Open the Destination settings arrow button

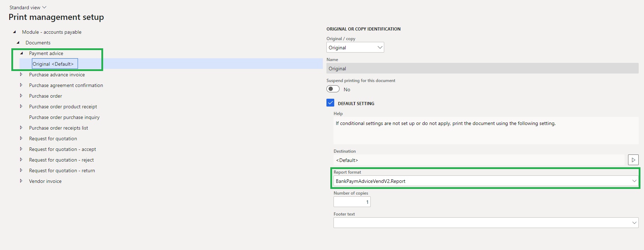point(633,160)
